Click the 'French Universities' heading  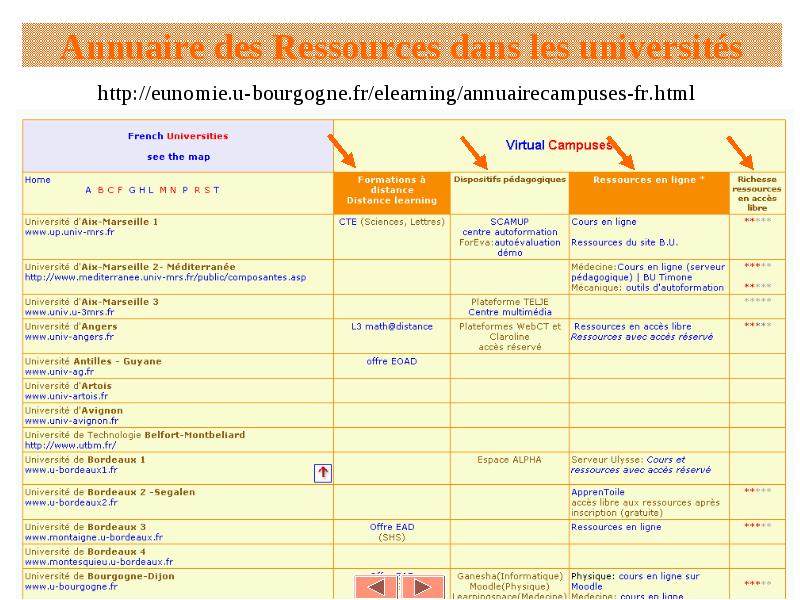point(178,136)
